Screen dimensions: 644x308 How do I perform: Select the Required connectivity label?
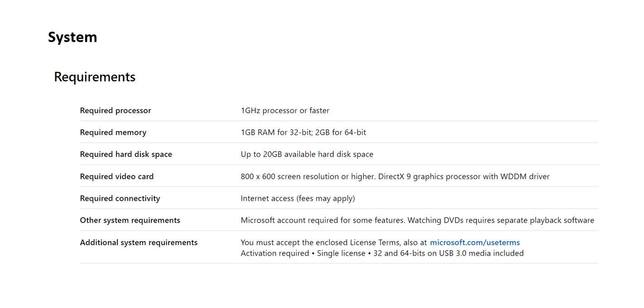click(120, 199)
